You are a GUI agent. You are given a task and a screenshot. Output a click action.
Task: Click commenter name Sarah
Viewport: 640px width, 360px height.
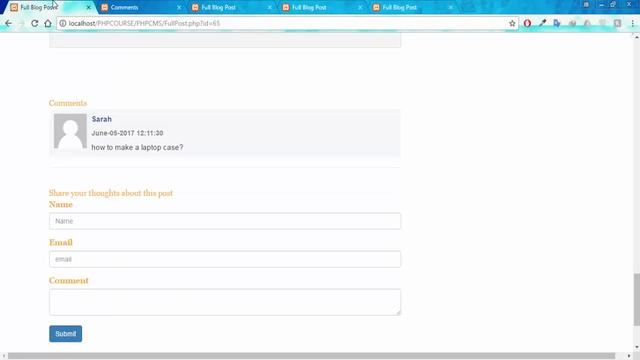point(102,119)
